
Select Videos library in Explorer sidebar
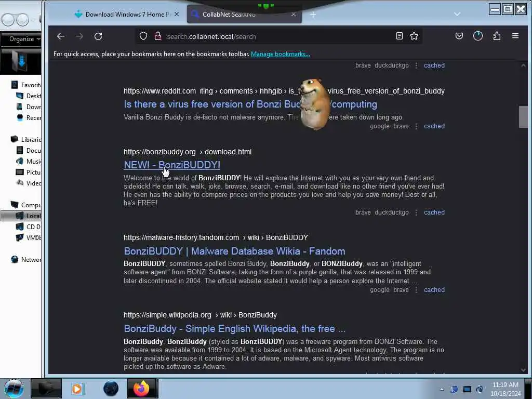[29, 183]
